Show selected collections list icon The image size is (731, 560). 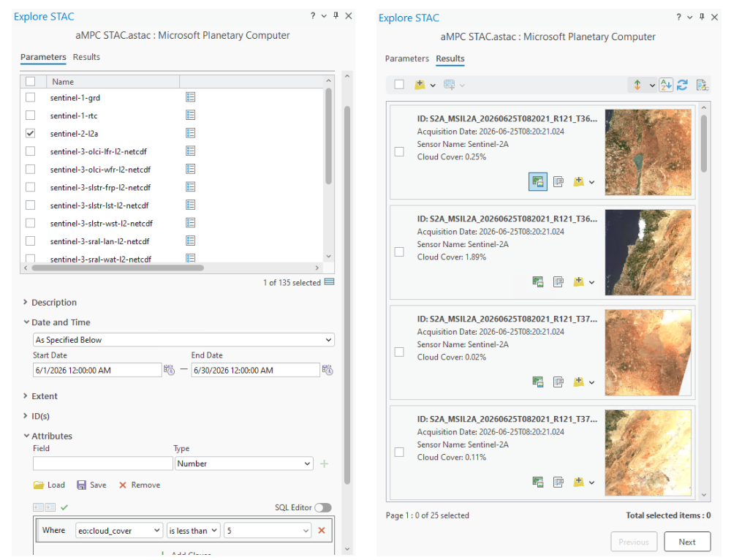tap(329, 282)
